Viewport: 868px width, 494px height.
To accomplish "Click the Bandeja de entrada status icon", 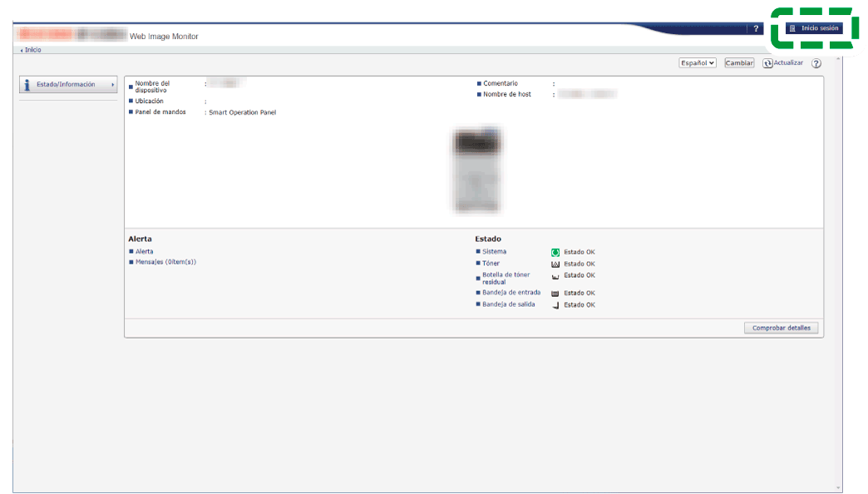I will click(555, 294).
